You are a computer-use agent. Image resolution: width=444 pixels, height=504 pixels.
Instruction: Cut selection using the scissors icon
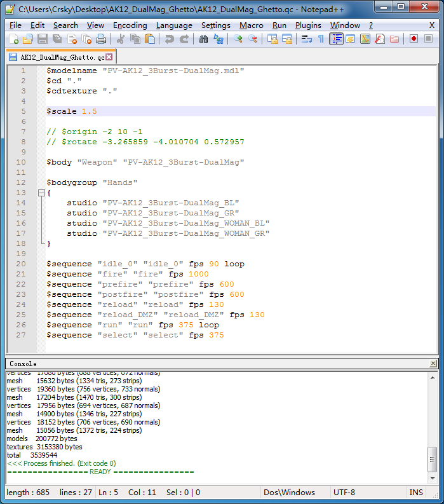120,39
